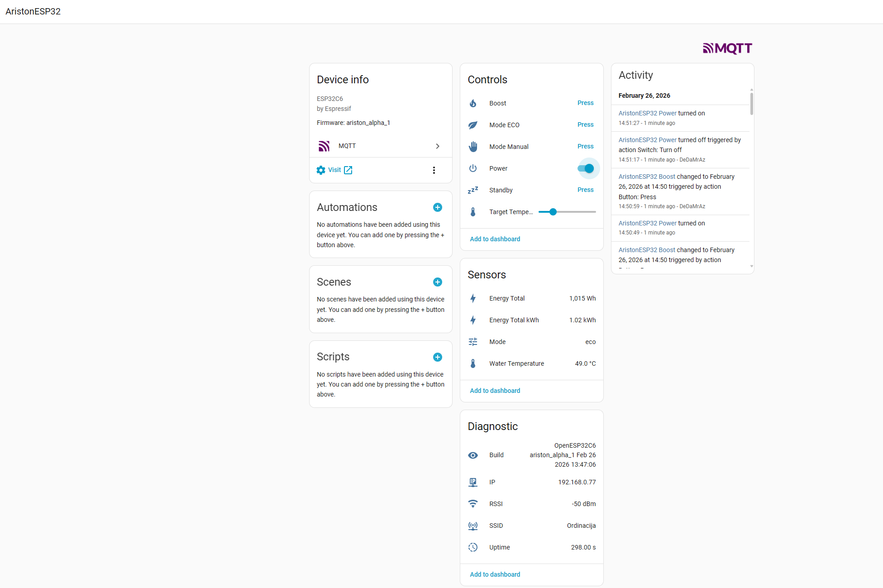Click the Mode Manual hand icon
This screenshot has width=883, height=588.
[x=473, y=147]
